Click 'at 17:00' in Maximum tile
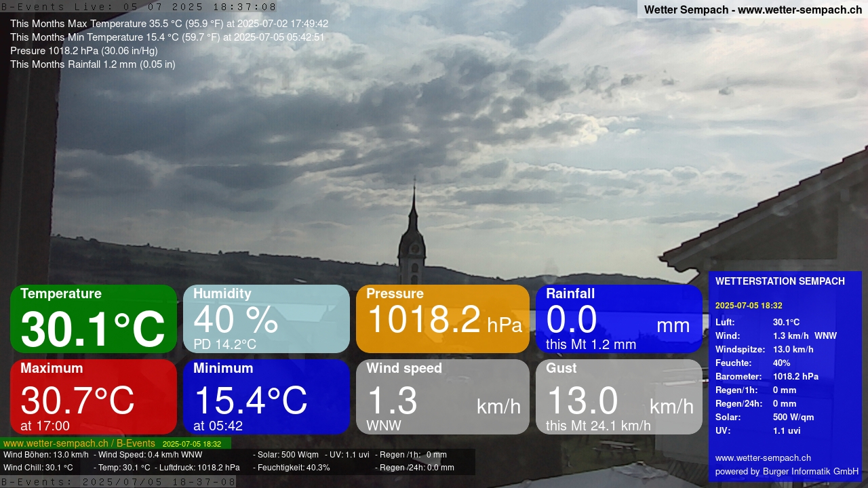 tap(45, 426)
